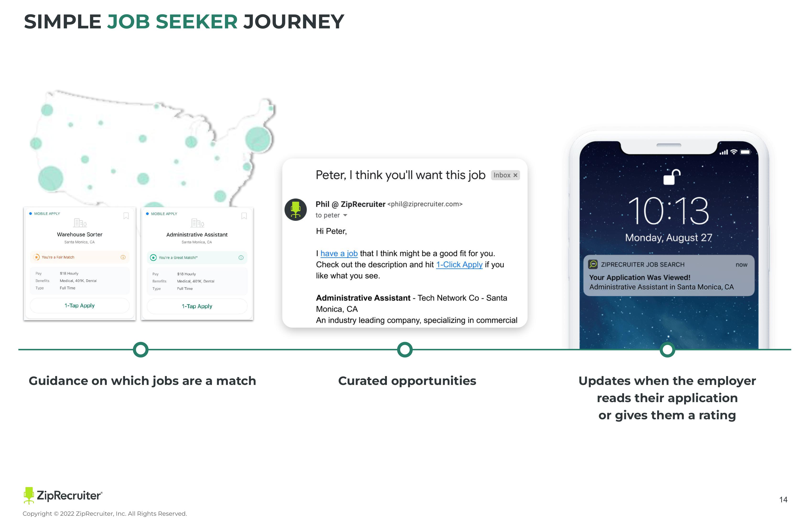This screenshot has width=812, height=525.
Task: Click the bookmark icon on Administrative Assistant card
Action: [244, 216]
